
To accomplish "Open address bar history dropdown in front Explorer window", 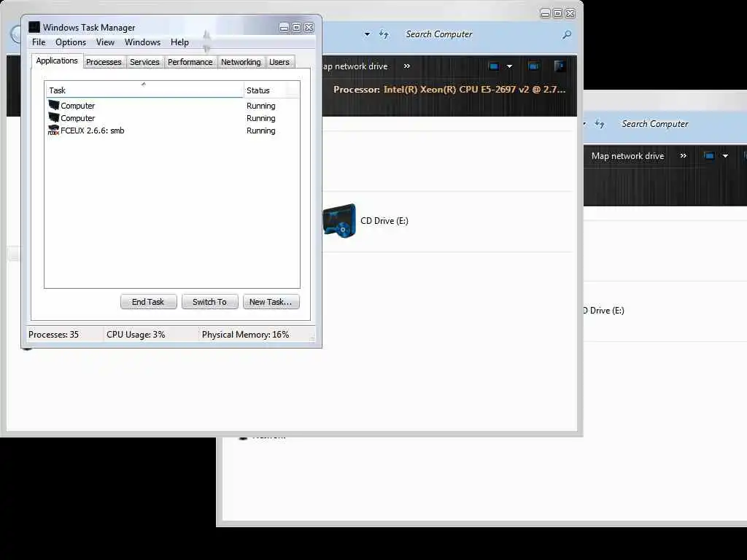I will point(368,34).
